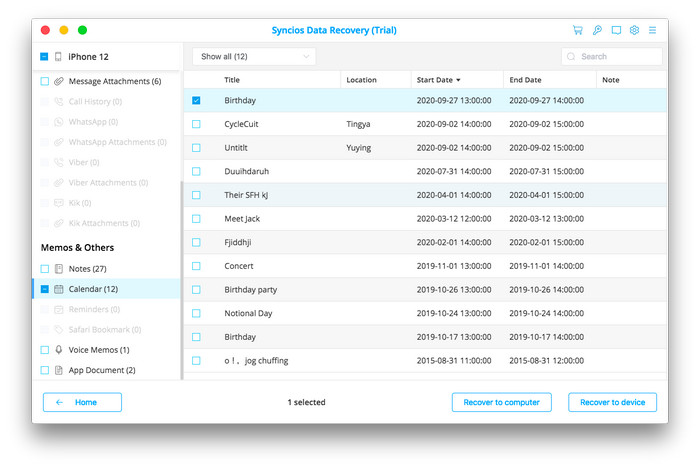Click the Viber phone icon

(58, 162)
